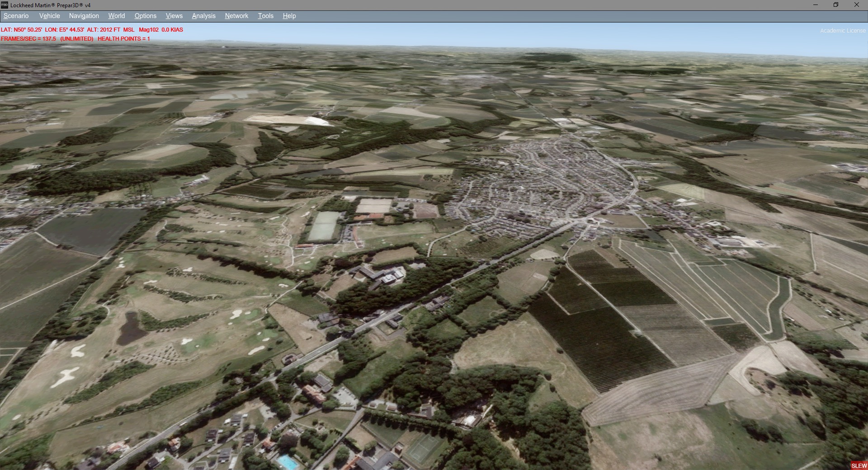Click the red SLEW mode indicator

(x=859, y=465)
